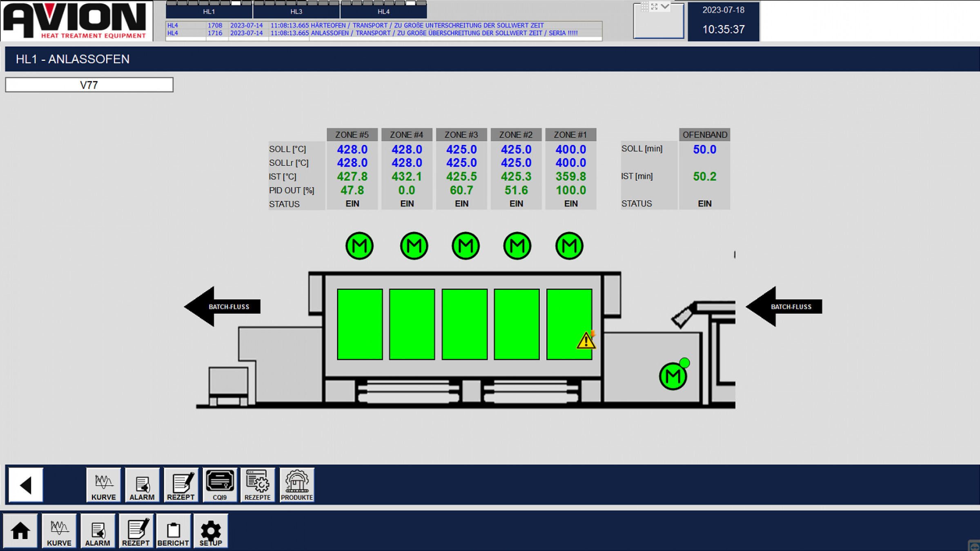Switch to the HL4 tab
Image resolution: width=980 pixels, height=551 pixels.
[x=383, y=11]
